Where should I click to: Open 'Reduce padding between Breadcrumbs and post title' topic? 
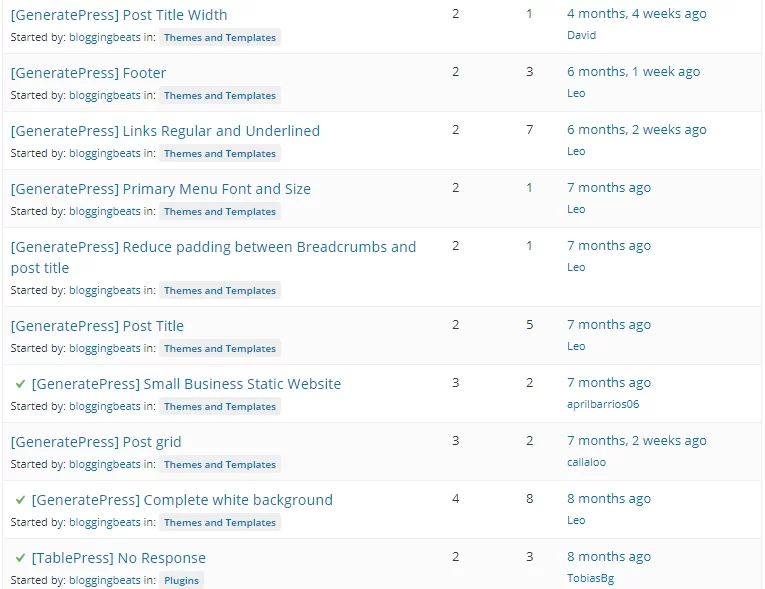tap(213, 257)
